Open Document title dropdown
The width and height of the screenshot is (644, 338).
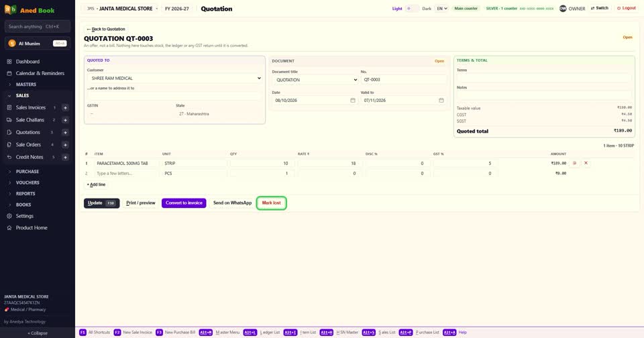315,80
